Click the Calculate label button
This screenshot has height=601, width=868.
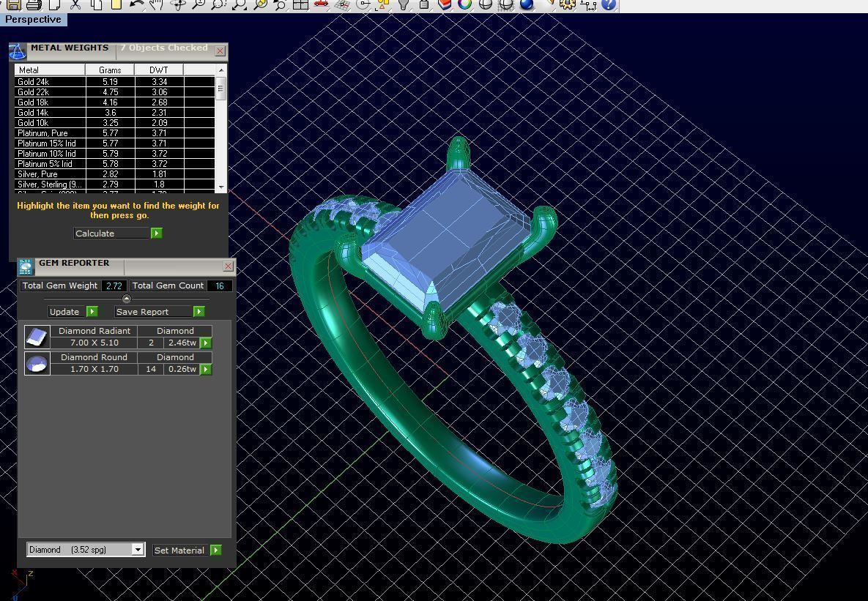pos(112,233)
